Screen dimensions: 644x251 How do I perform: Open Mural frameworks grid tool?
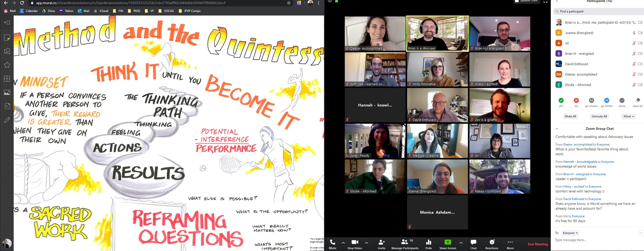coord(7,79)
